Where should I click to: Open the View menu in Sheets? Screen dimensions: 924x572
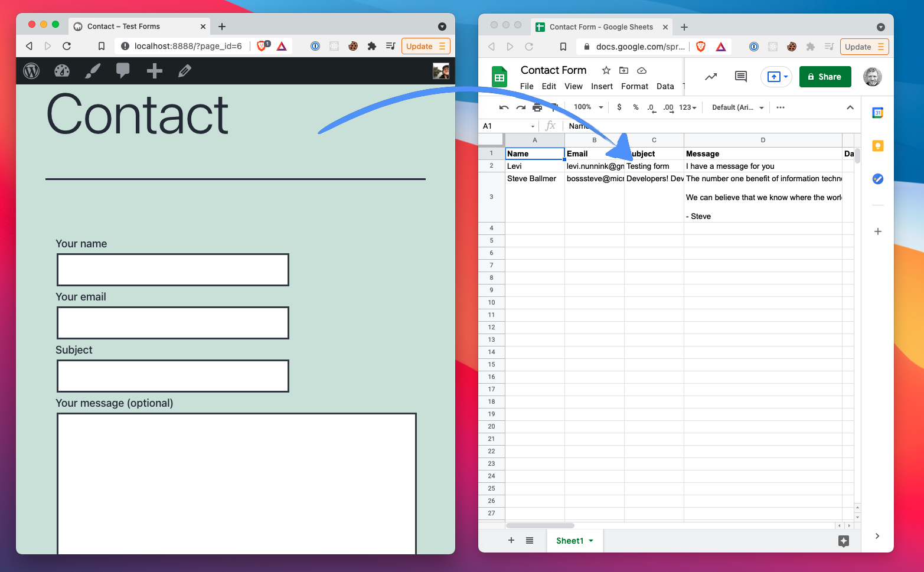pyautogui.click(x=573, y=86)
